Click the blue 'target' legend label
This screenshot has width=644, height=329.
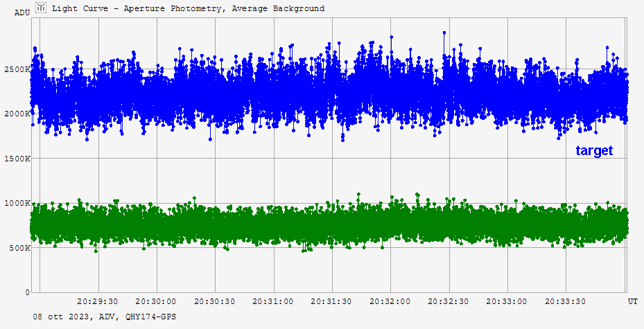coord(594,150)
